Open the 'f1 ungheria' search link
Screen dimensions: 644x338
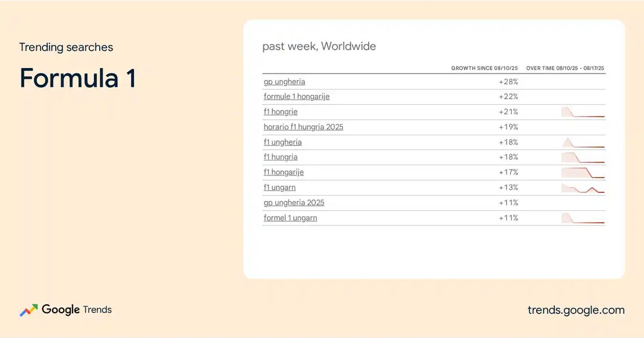282,142
